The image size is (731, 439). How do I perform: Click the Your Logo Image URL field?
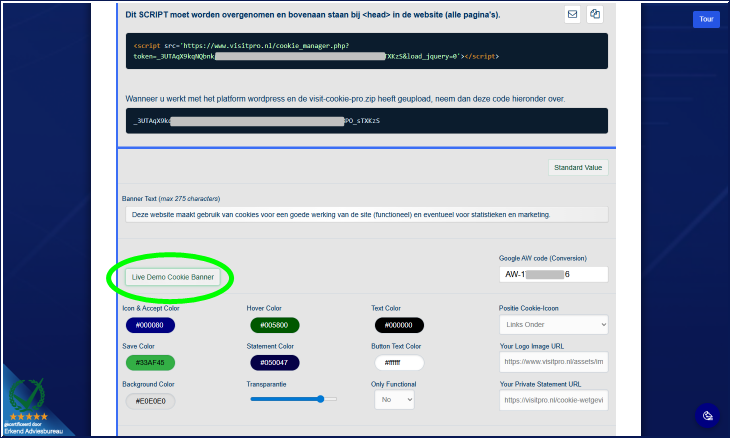point(553,362)
